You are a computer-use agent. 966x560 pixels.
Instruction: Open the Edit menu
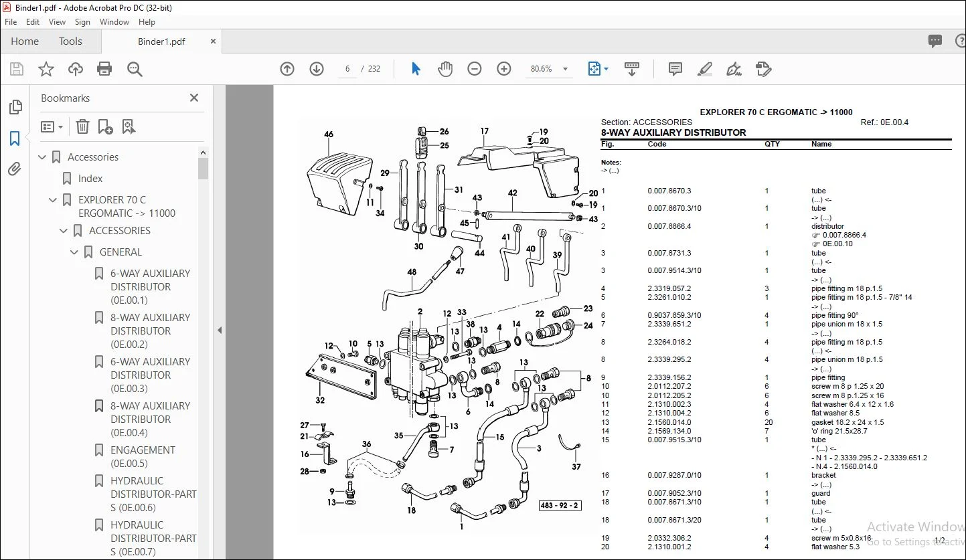click(33, 22)
